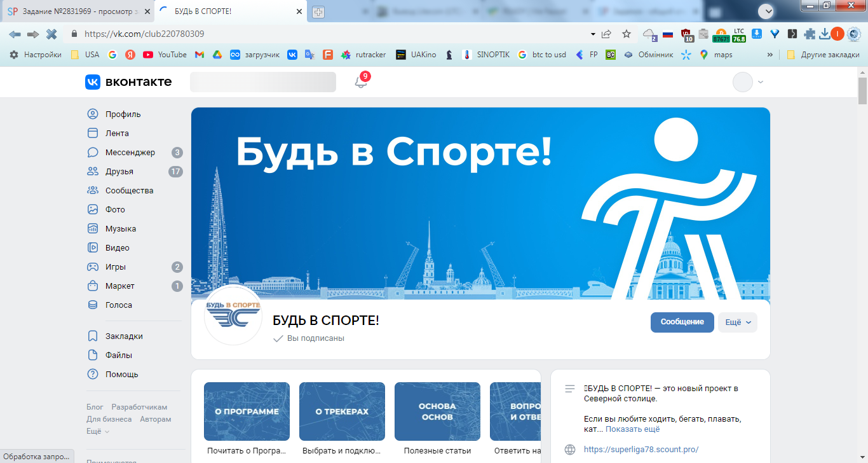Click the VK logo icon in header
868x463 pixels.
click(93, 82)
